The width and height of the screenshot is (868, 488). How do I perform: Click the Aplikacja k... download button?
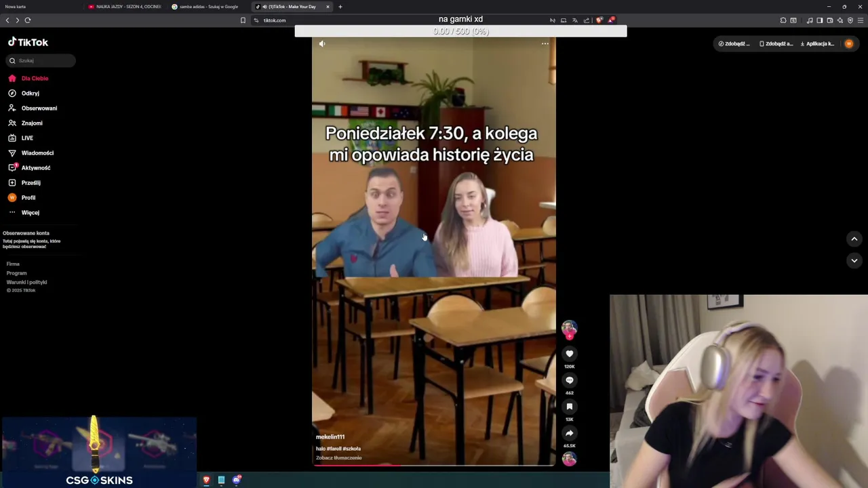(817, 43)
